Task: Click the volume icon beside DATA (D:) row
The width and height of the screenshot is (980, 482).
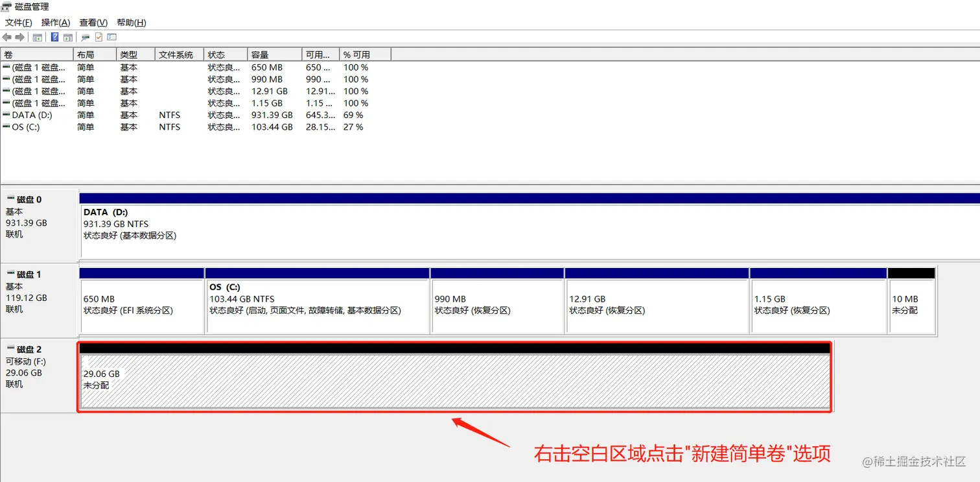Action: point(6,115)
